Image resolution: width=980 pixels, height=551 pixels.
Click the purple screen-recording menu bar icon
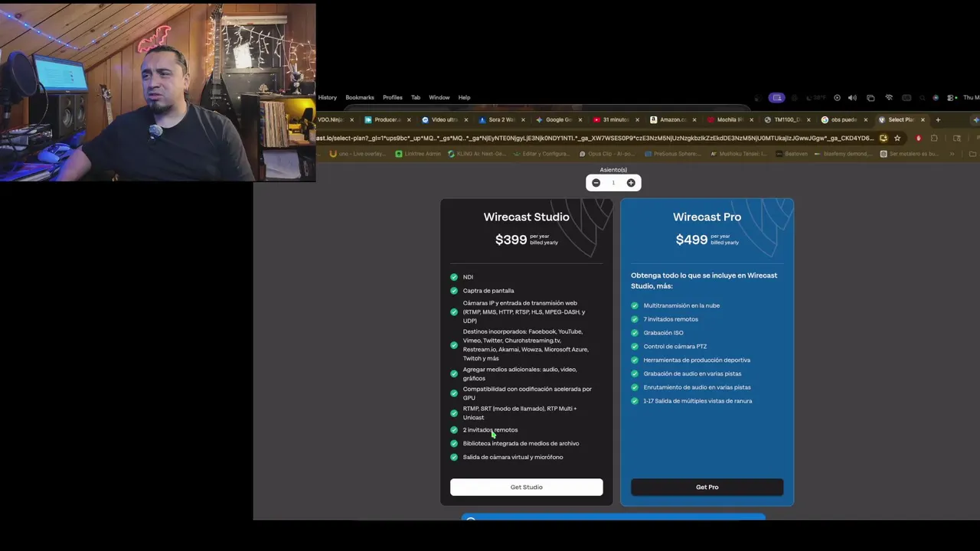tap(777, 98)
